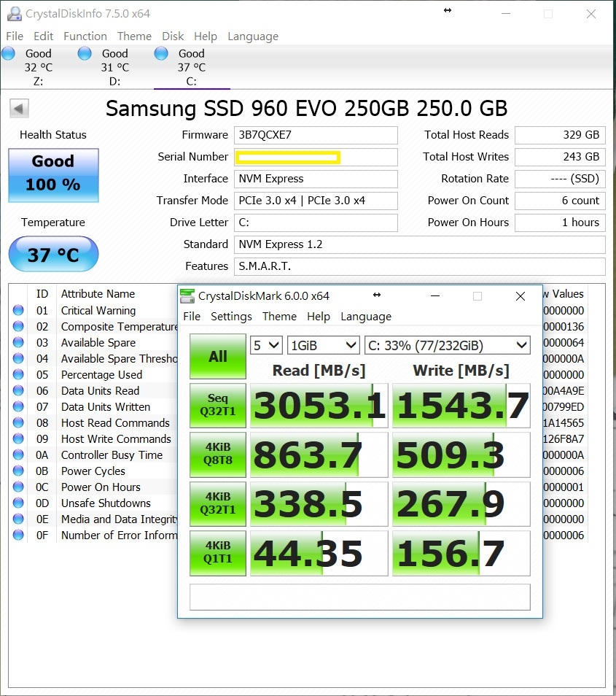This screenshot has height=696, width=616.
Task: Click the Attribute Name column header
Action: (98, 294)
